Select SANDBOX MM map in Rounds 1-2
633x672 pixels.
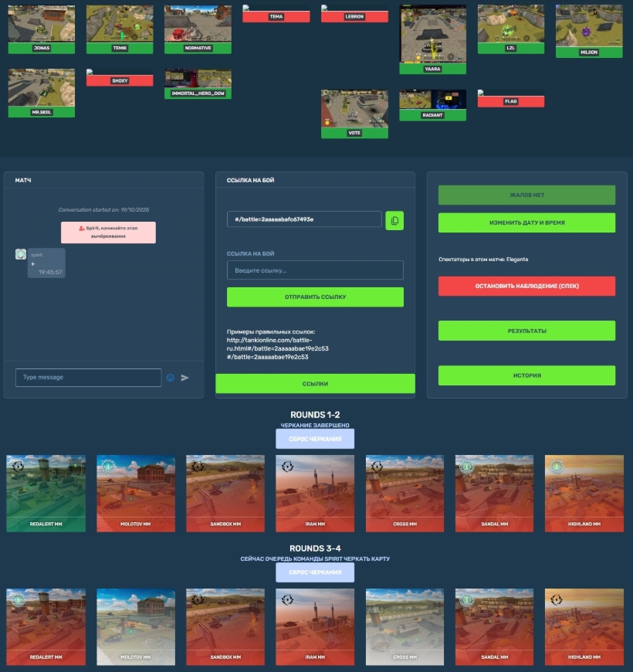pos(225,494)
